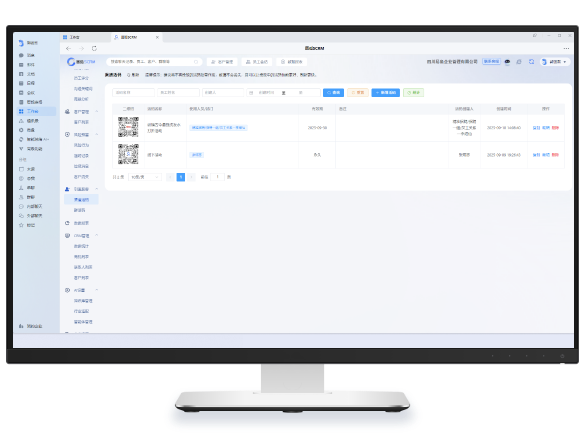
Task: Click the blue search query button
Action: (x=333, y=92)
